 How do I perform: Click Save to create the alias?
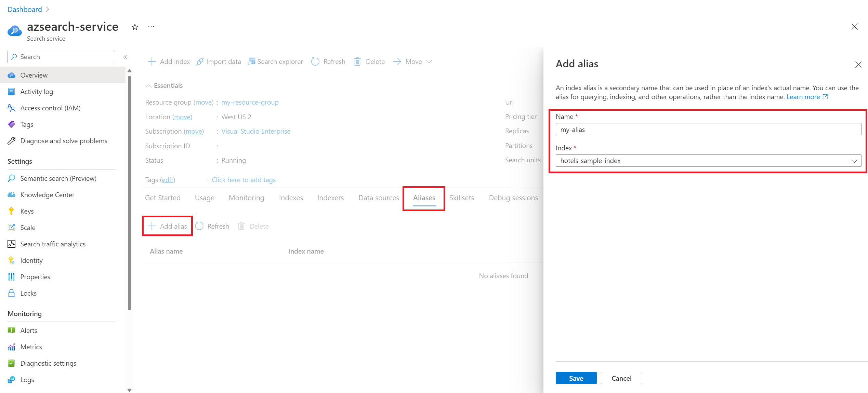pos(576,378)
